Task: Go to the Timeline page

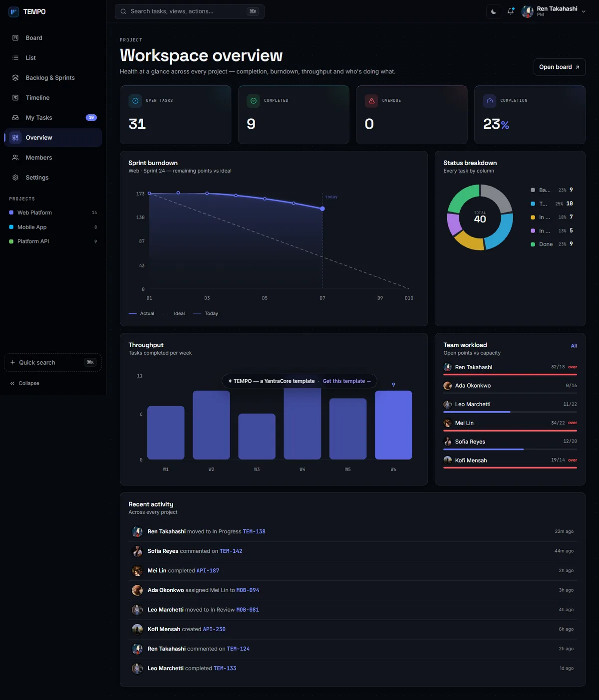Action: tap(53, 98)
